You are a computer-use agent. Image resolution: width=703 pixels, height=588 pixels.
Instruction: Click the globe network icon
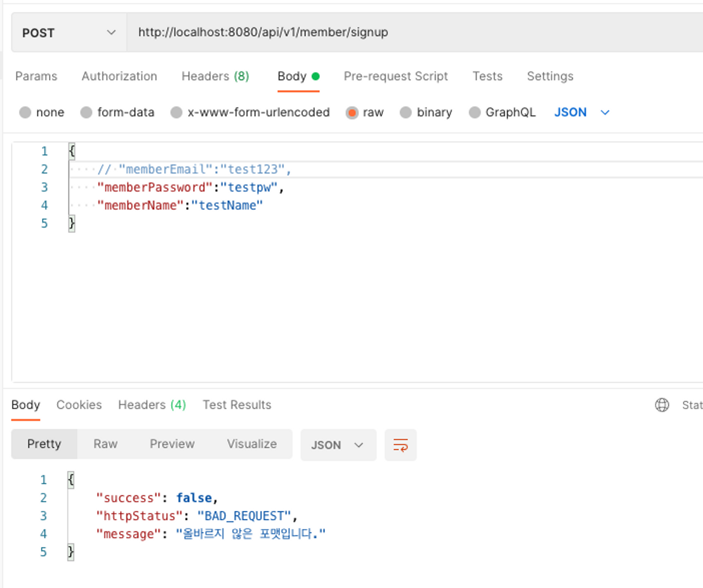pos(662,405)
